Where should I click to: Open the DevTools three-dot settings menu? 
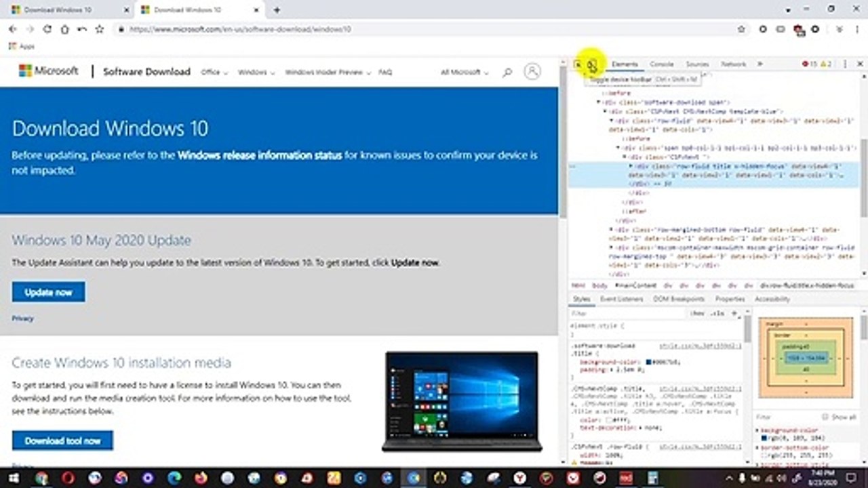pos(845,64)
